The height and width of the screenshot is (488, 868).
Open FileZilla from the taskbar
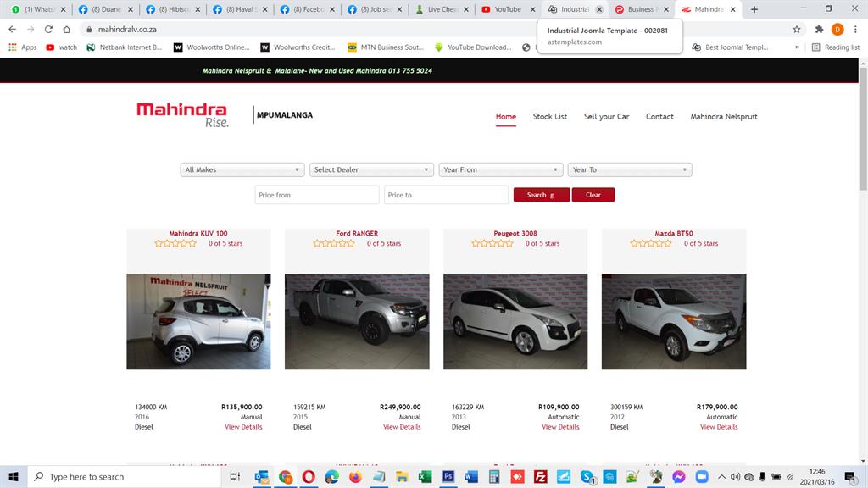tap(541, 477)
